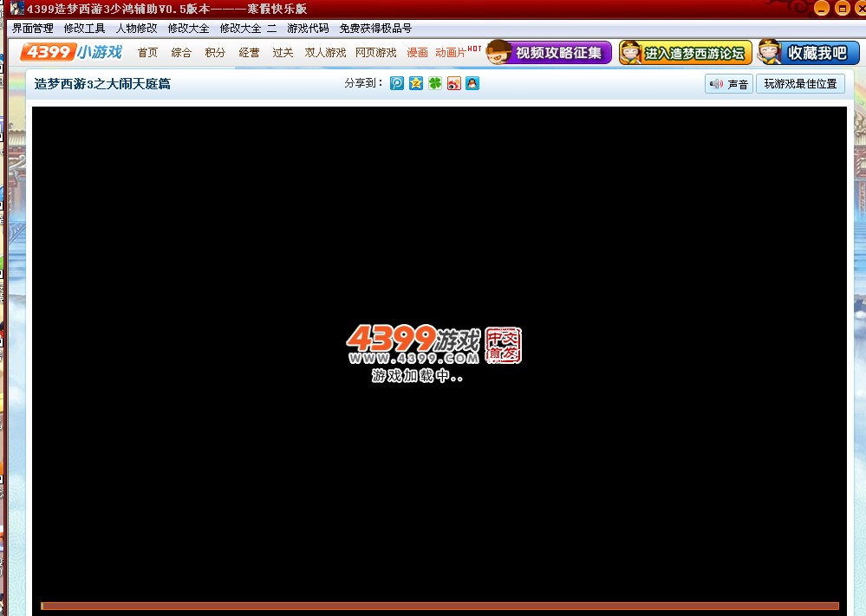Share to Sina Weibo icon
This screenshot has height=616, width=866.
454,83
